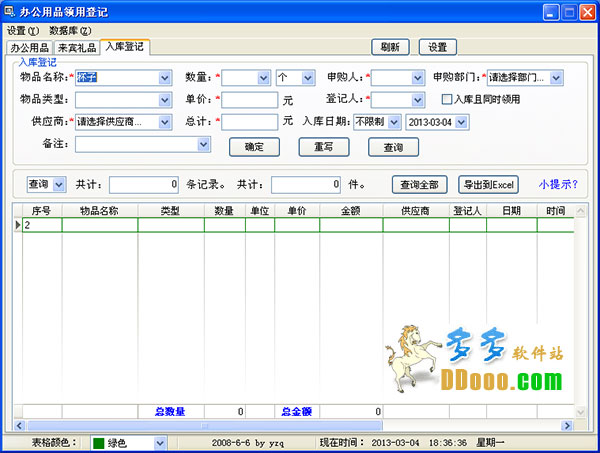Image resolution: width=600 pixels, height=453 pixels.
Task: Expand the 物品类型 dropdown
Action: (165, 100)
